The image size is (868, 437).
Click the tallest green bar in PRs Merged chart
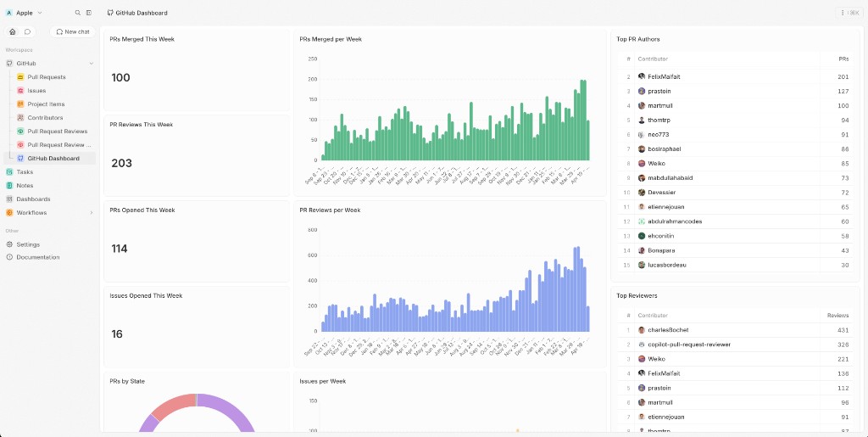pyautogui.click(x=581, y=120)
